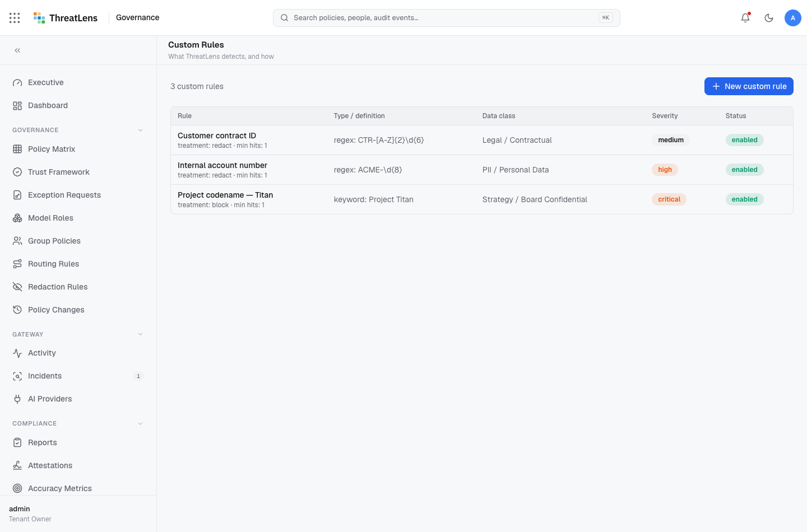Click the Type / definition column header
This screenshot has height=532, width=807.
[x=359, y=116]
